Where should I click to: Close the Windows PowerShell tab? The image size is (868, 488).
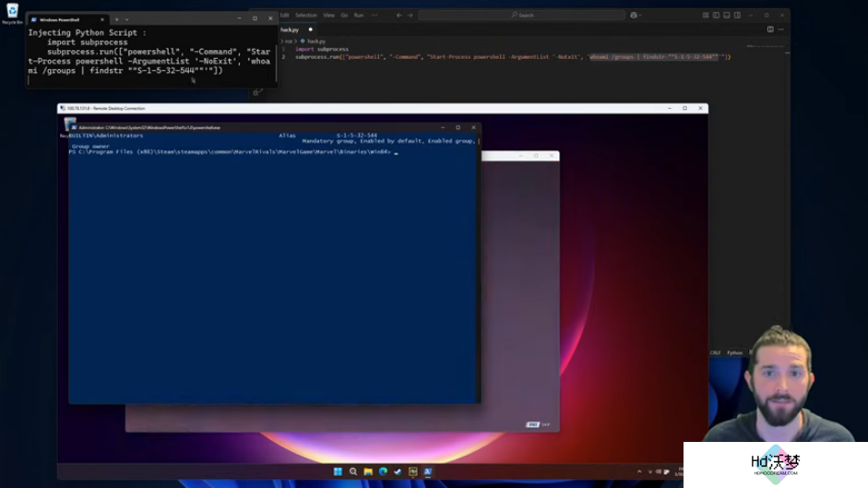coord(101,19)
